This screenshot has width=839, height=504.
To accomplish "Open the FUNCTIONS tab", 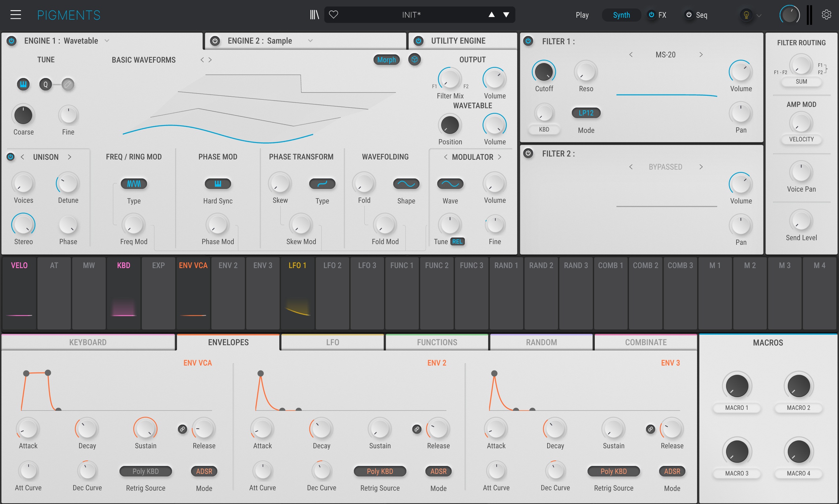I will (437, 342).
